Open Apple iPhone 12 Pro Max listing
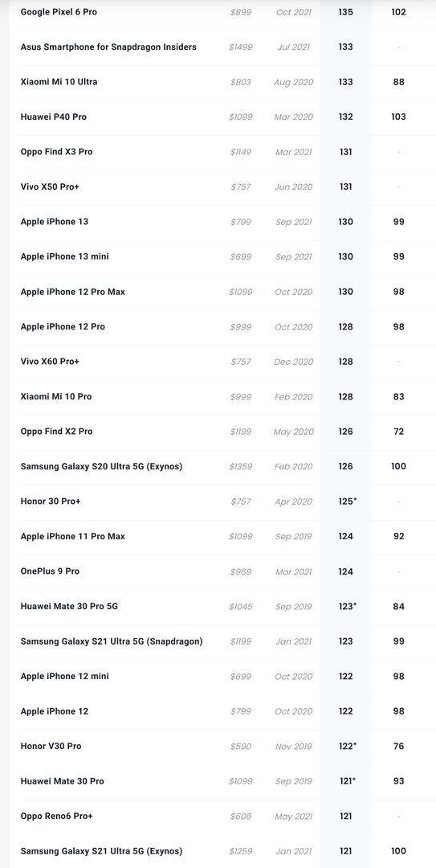Screen dimensions: 436x868 [x=72, y=292]
